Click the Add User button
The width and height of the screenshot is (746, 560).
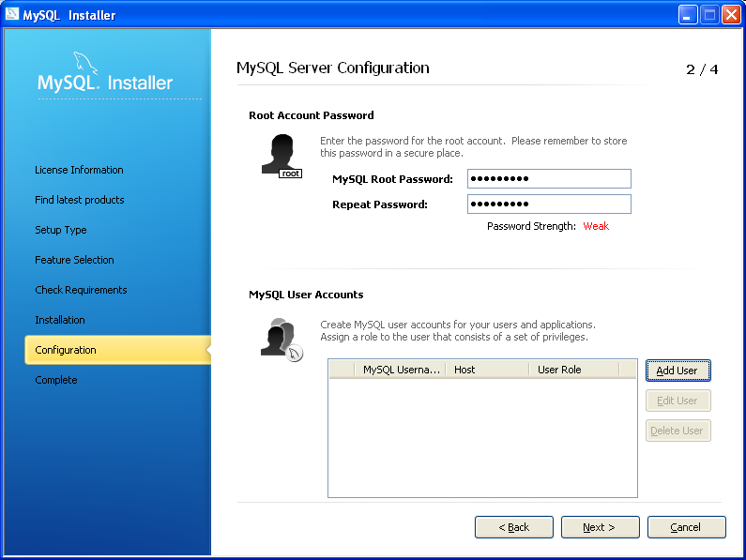click(x=677, y=371)
